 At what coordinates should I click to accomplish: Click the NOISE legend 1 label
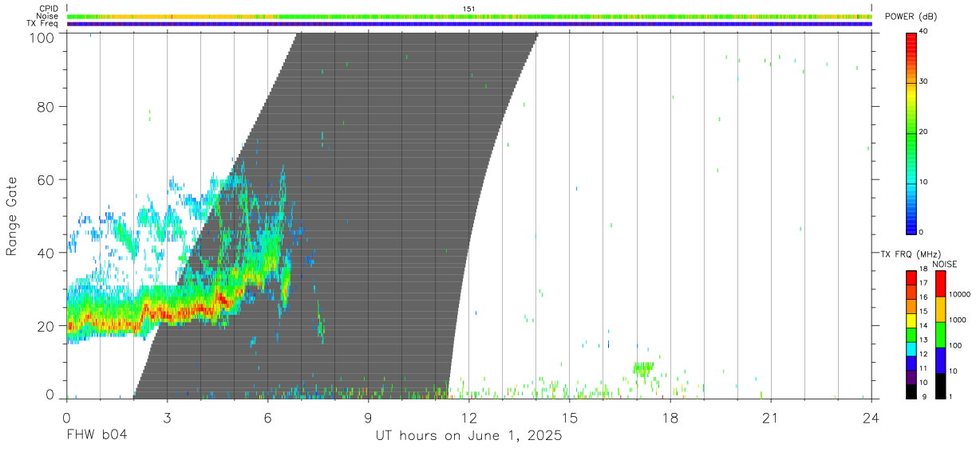(952, 396)
